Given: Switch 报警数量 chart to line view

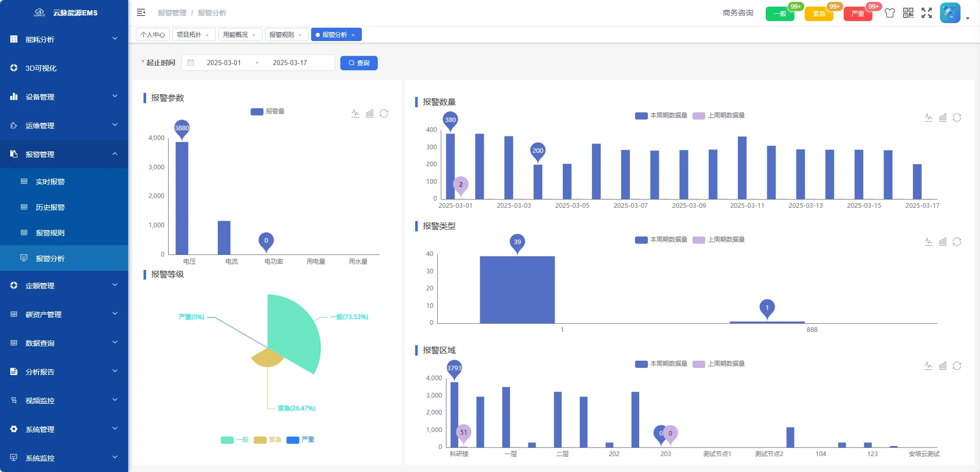Looking at the screenshot, I should click(928, 117).
